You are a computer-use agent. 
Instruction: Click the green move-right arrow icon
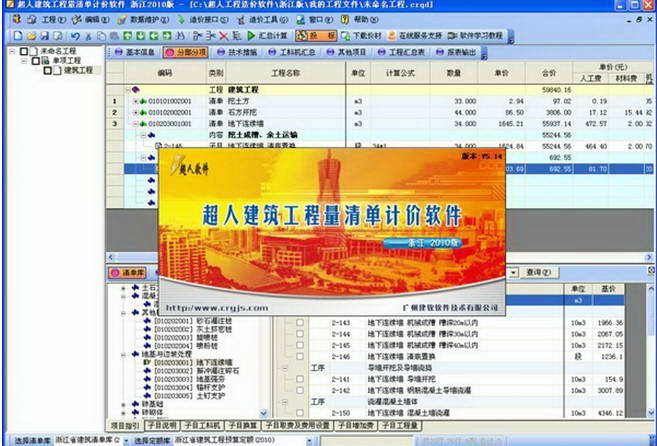[167, 36]
